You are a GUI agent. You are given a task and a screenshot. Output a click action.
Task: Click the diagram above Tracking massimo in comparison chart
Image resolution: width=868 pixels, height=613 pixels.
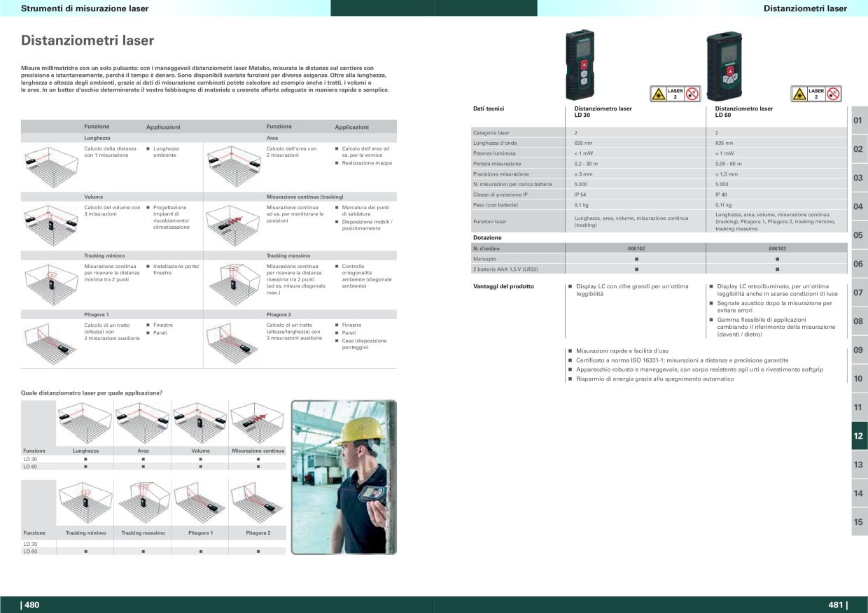coord(143,502)
